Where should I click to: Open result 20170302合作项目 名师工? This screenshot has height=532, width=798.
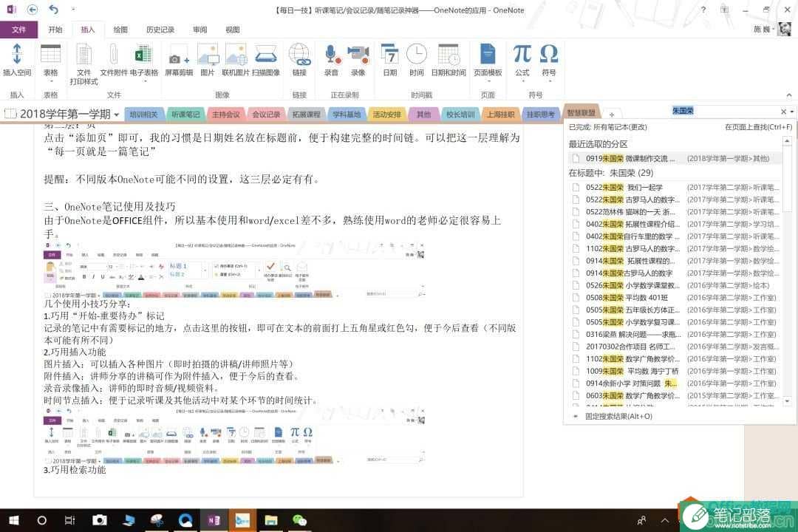[676, 347]
